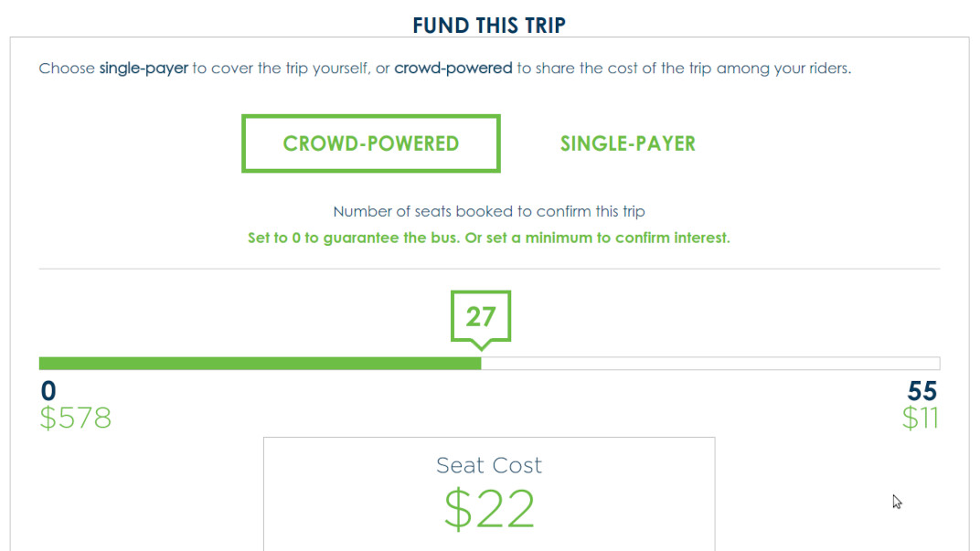The height and width of the screenshot is (551, 980).
Task: Click the Seat Cost value of $22
Action: [489, 508]
